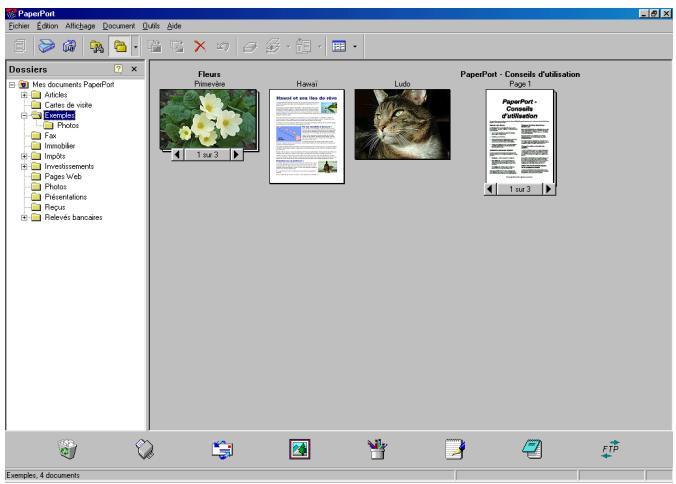Click the camera import toolbar icon
The image size is (676, 484).
coord(69,46)
